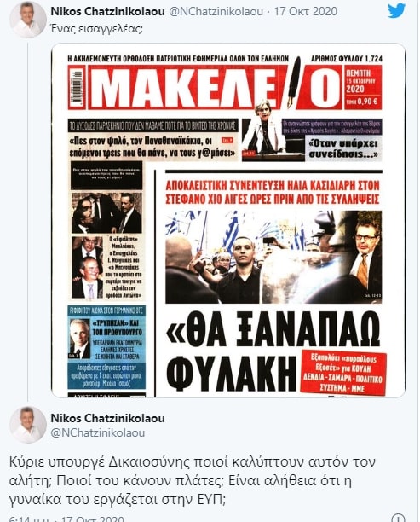Click the red ΑΠΟΚΛΕΙΣΤΙΚΗ ΣΥΝΕΝΤΕΥΞΗ headline text
Screen dimensions: 420x522
[x=273, y=192]
